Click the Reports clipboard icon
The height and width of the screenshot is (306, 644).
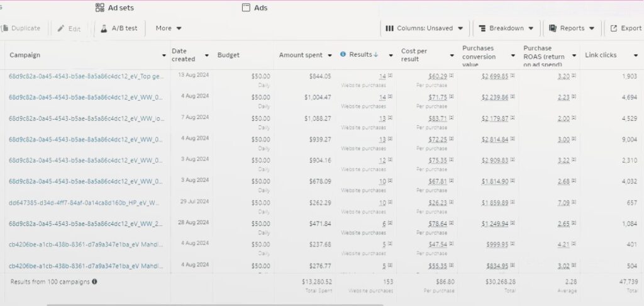pos(553,28)
